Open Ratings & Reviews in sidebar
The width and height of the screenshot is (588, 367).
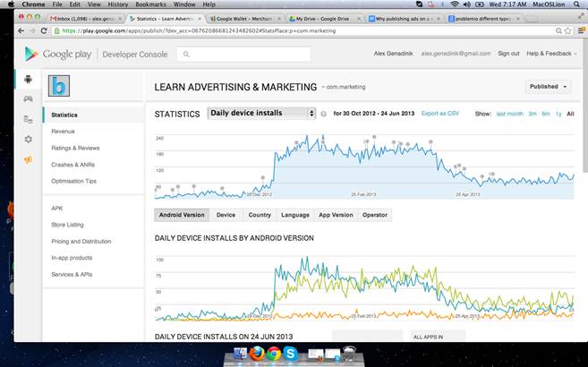[75, 148]
